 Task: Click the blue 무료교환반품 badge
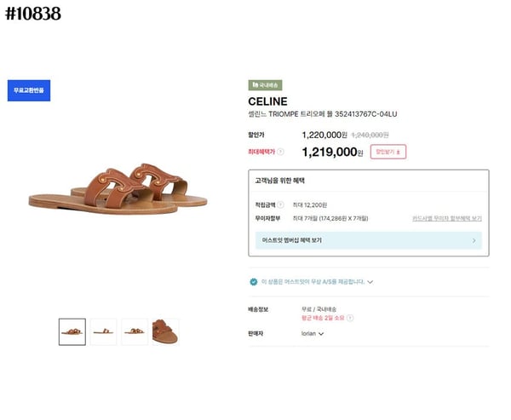(29, 89)
